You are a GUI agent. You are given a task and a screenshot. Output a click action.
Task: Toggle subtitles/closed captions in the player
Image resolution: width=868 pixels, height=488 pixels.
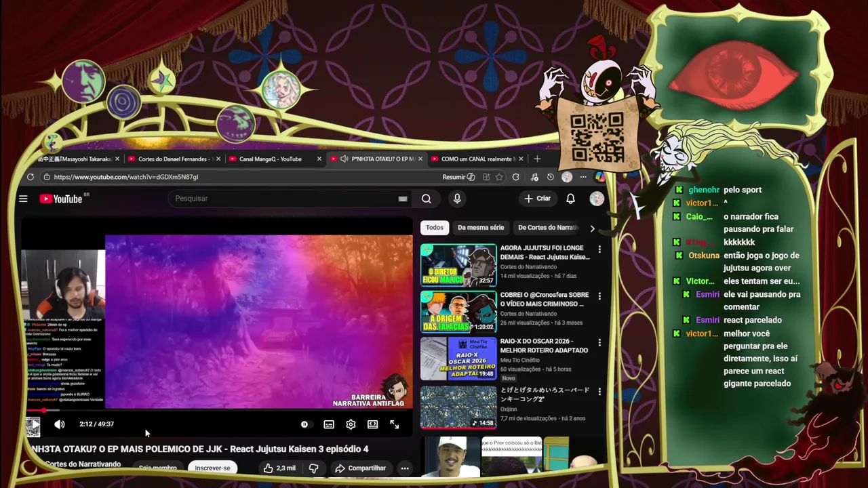coord(329,424)
